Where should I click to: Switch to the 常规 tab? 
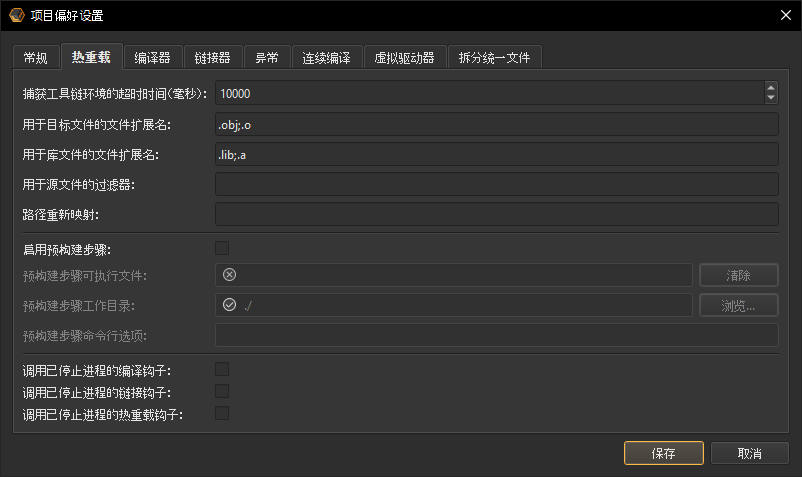(35, 58)
